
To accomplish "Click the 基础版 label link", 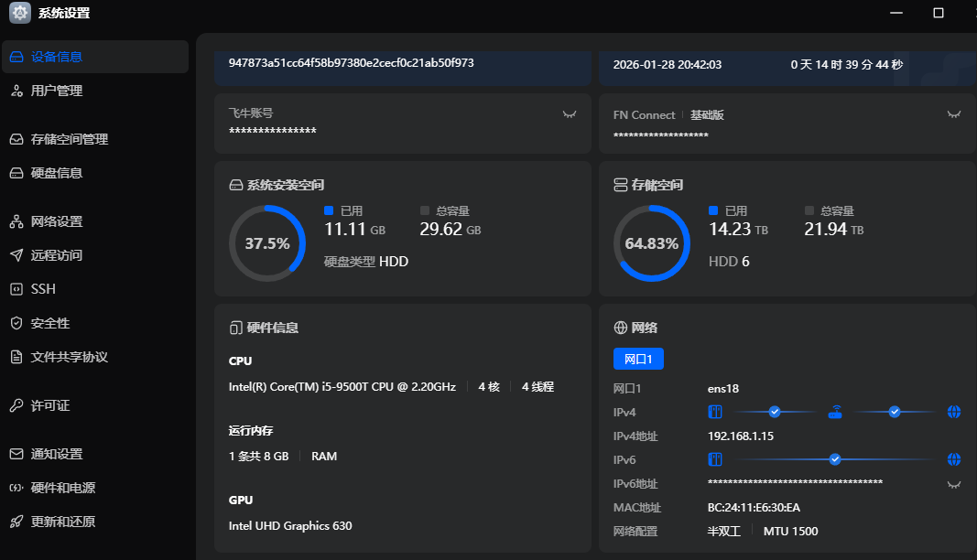I will pos(707,115).
